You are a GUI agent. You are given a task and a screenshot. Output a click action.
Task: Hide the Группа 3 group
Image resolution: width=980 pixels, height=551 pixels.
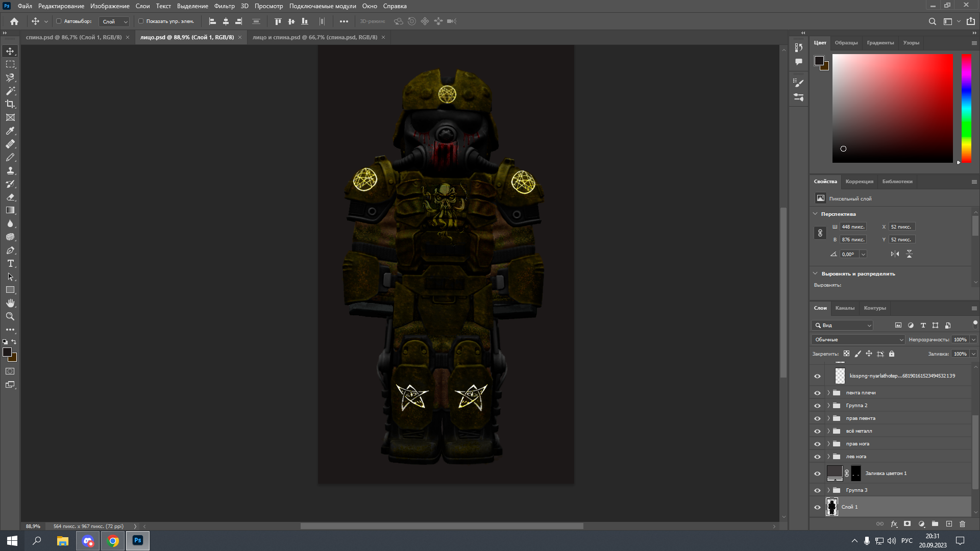pyautogui.click(x=817, y=490)
